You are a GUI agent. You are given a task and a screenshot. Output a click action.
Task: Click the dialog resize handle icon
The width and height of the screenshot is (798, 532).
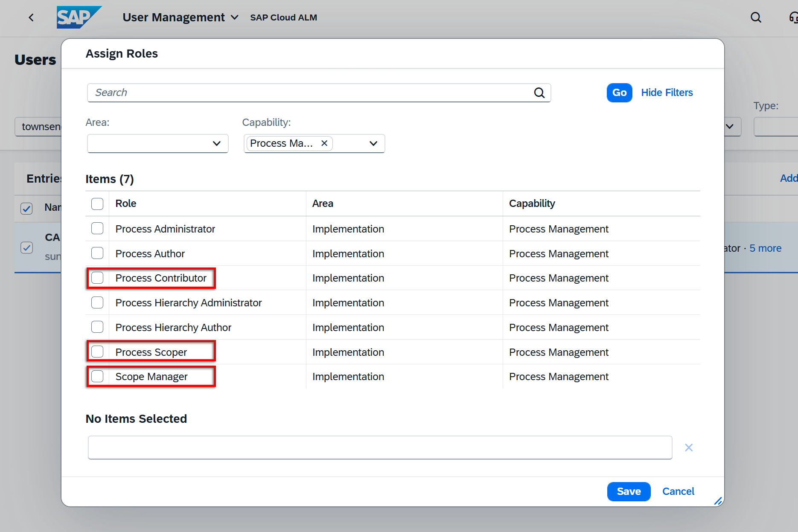[718, 501]
